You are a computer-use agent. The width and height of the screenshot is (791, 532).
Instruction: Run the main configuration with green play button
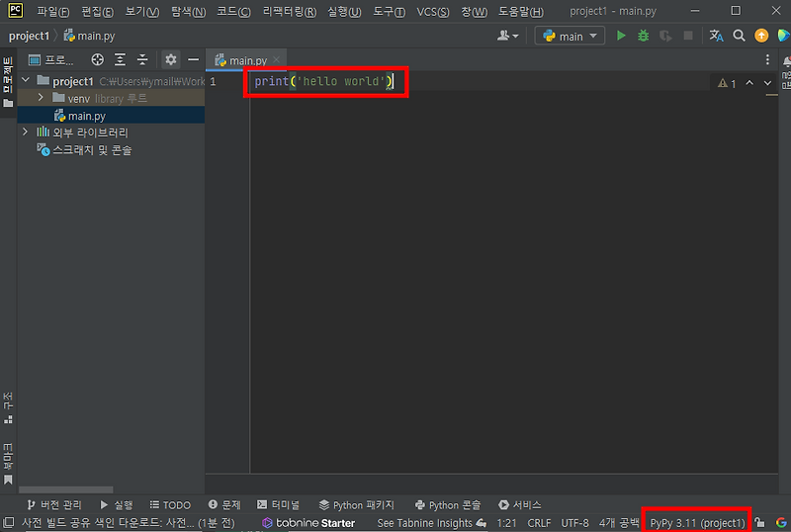click(x=621, y=36)
